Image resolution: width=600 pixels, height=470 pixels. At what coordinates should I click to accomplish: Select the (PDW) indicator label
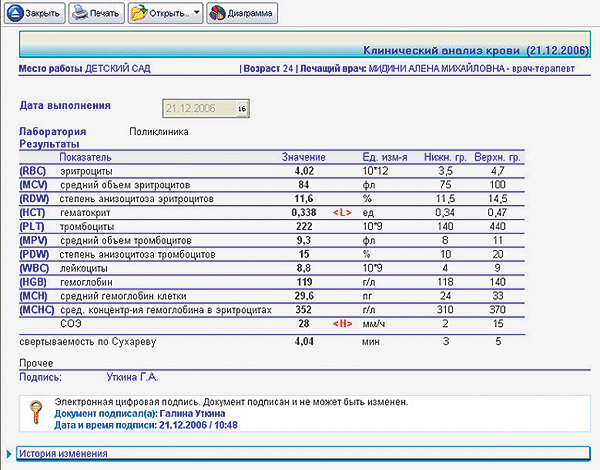point(34,255)
